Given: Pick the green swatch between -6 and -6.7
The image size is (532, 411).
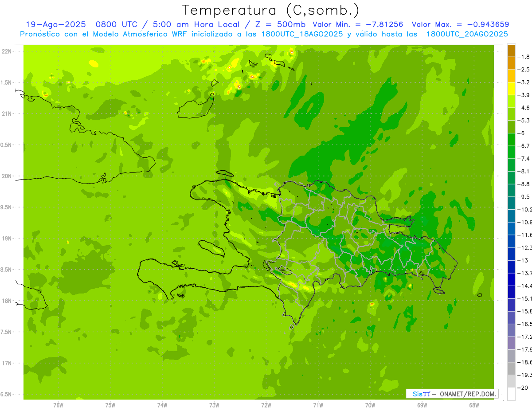Looking at the screenshot, I should 511,140.
